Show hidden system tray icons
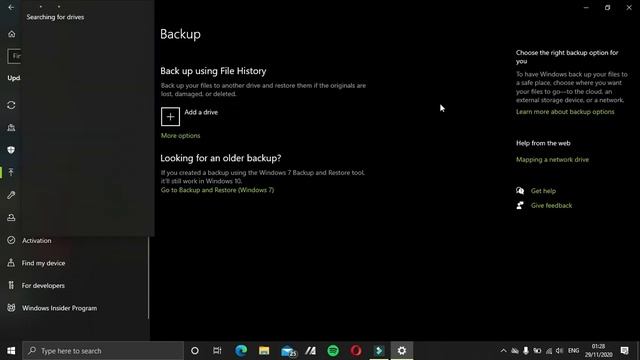 [503, 351]
